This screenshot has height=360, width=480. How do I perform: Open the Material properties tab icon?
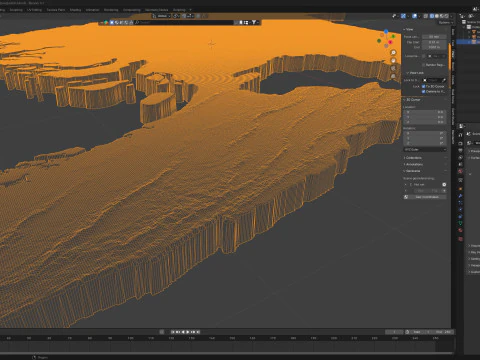coord(460,230)
